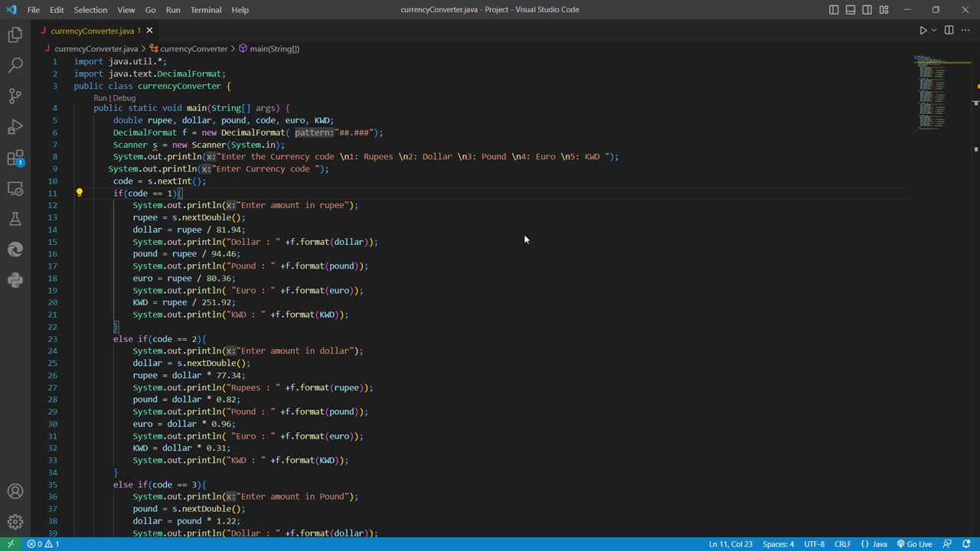
Task: Change the UTF-8 file encoding
Action: (814, 544)
